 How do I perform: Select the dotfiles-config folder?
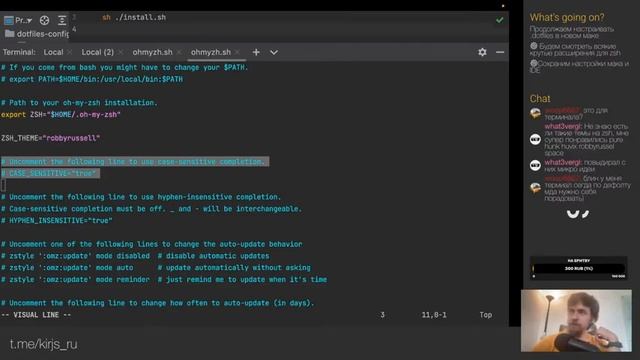[x=37, y=34]
